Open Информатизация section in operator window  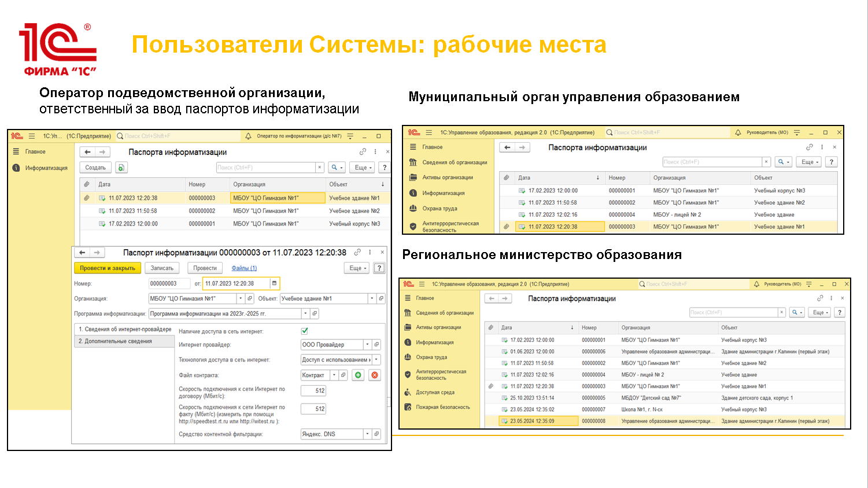coord(46,168)
